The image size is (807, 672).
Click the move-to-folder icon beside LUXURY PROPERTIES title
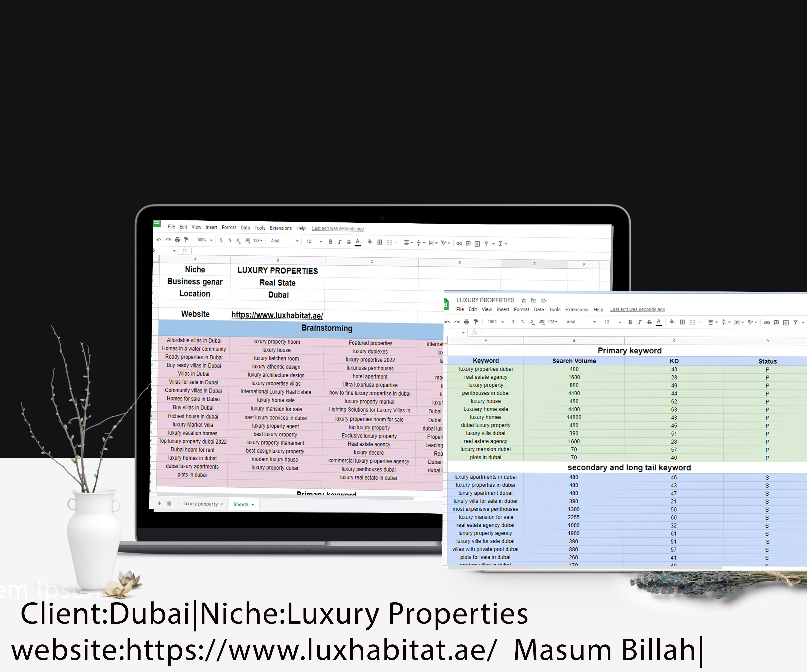coord(533,300)
